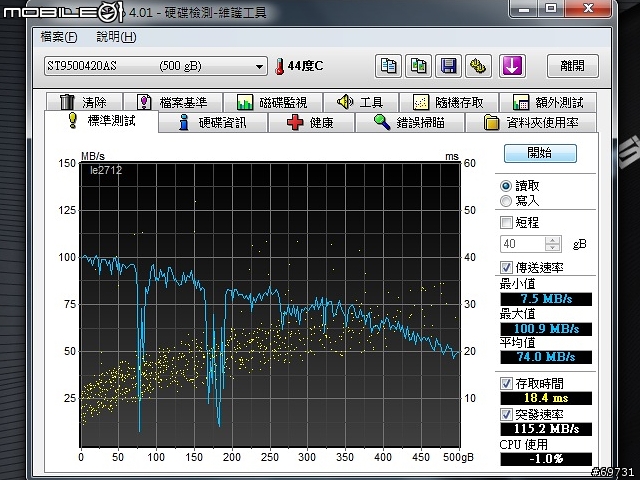
Task: Click the short stroke gB value field
Action: pyautogui.click(x=522, y=244)
